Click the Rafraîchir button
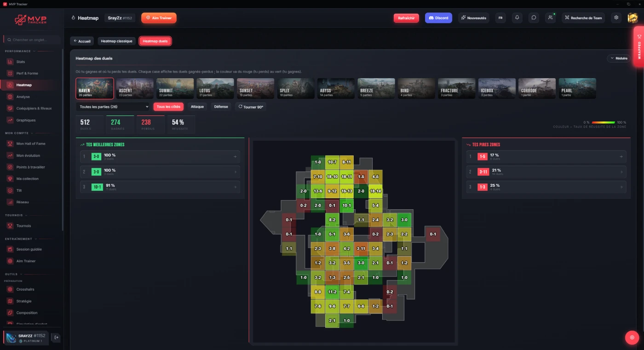644x350 pixels. [x=406, y=18]
